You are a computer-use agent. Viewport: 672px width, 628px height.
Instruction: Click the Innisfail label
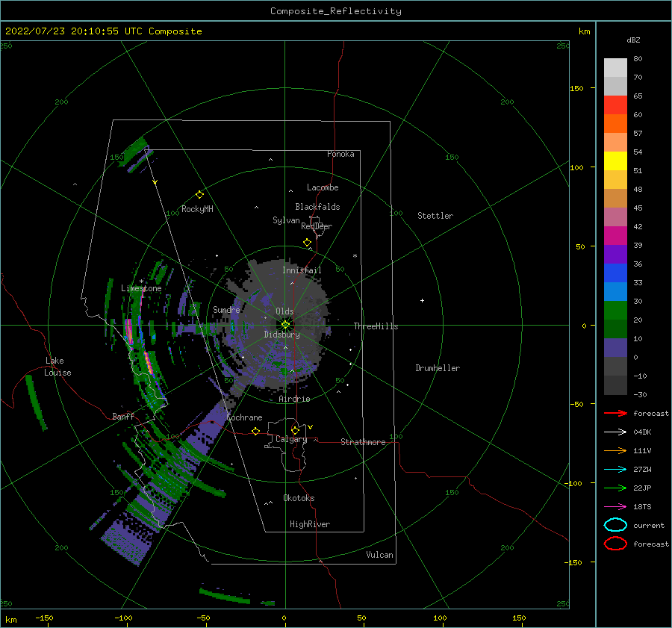point(302,270)
